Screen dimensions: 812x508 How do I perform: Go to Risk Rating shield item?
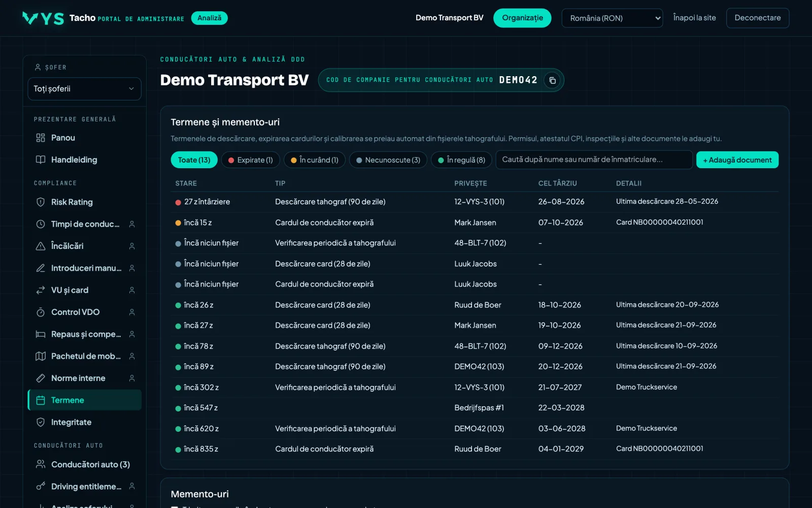[x=84, y=202]
